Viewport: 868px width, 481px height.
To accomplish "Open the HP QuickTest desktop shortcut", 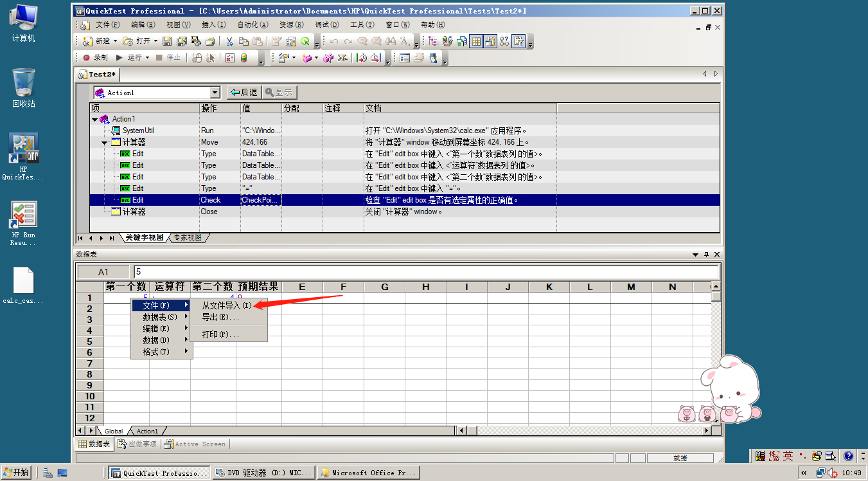I will (23, 157).
